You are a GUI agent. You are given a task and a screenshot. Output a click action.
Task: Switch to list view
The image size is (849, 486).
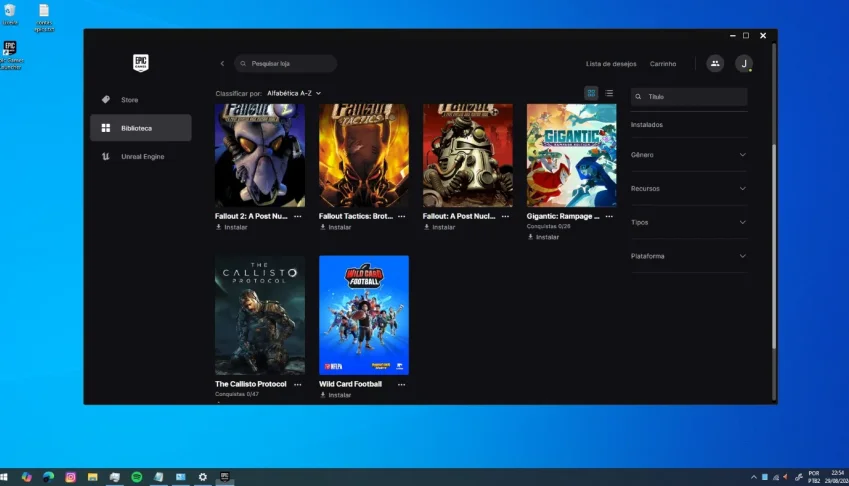[x=609, y=93]
